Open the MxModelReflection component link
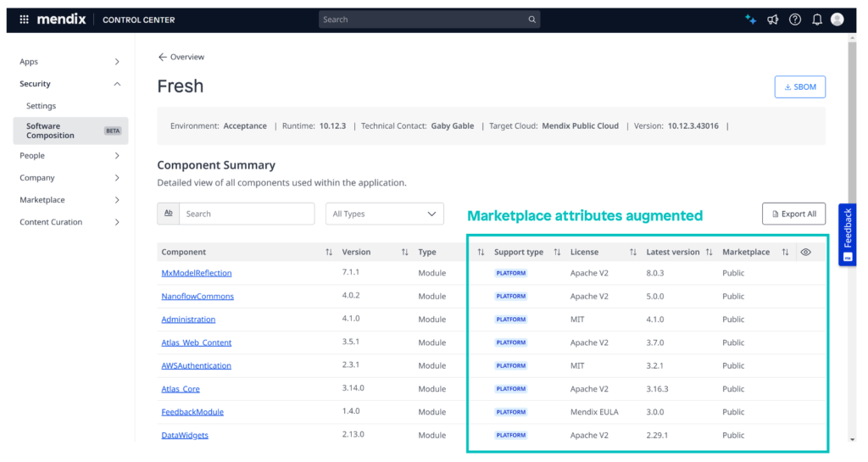This screenshot has height=462, width=868. 197,273
